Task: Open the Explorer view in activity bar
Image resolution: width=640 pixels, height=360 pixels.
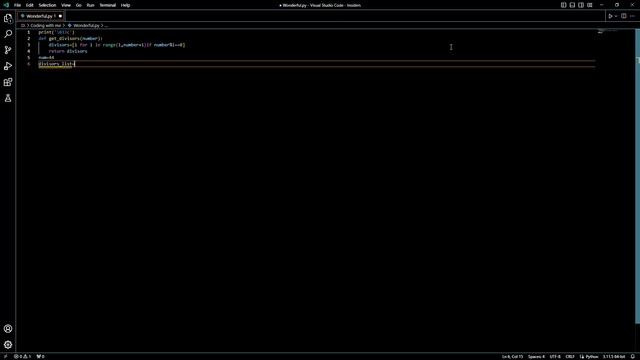Action: point(8,18)
